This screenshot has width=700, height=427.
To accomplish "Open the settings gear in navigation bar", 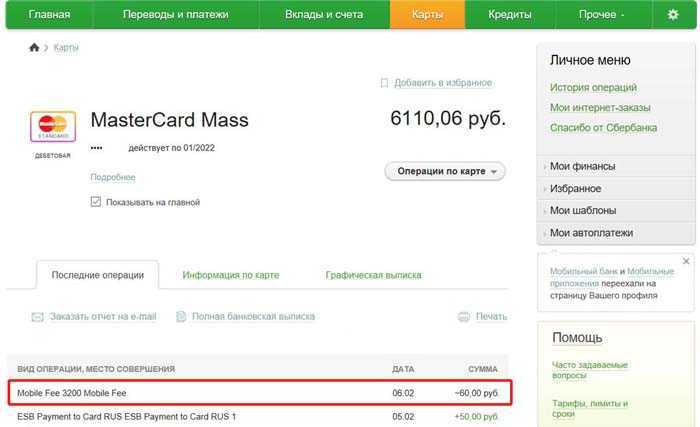I will [x=673, y=15].
